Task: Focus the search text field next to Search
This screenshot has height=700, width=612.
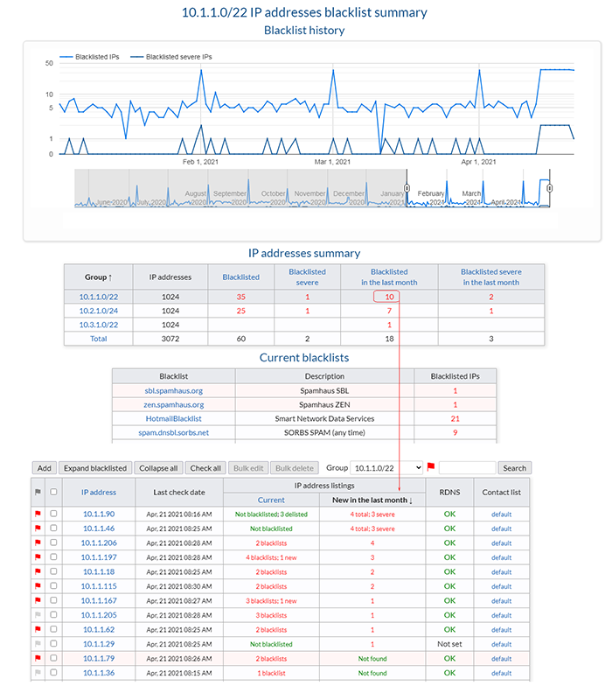Action: point(467,468)
